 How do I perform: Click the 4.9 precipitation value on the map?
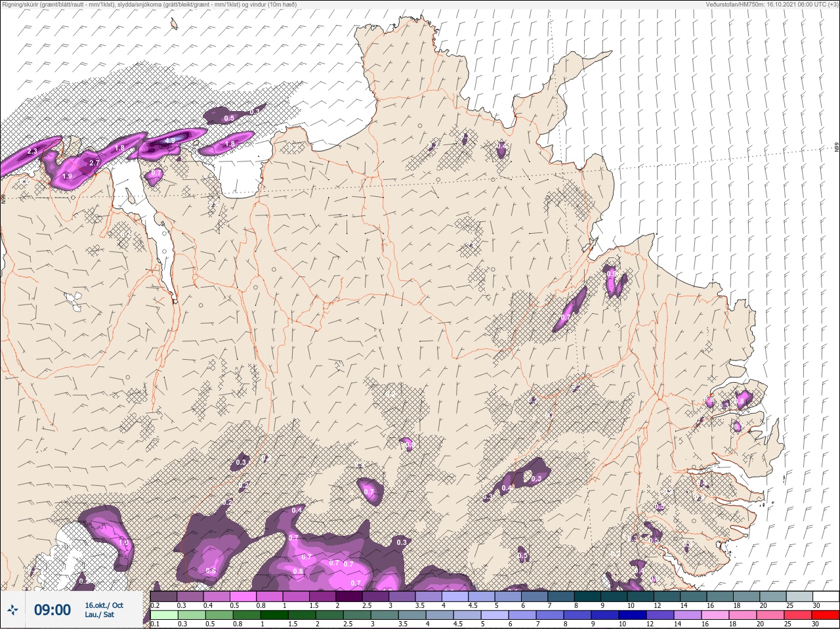point(170,141)
